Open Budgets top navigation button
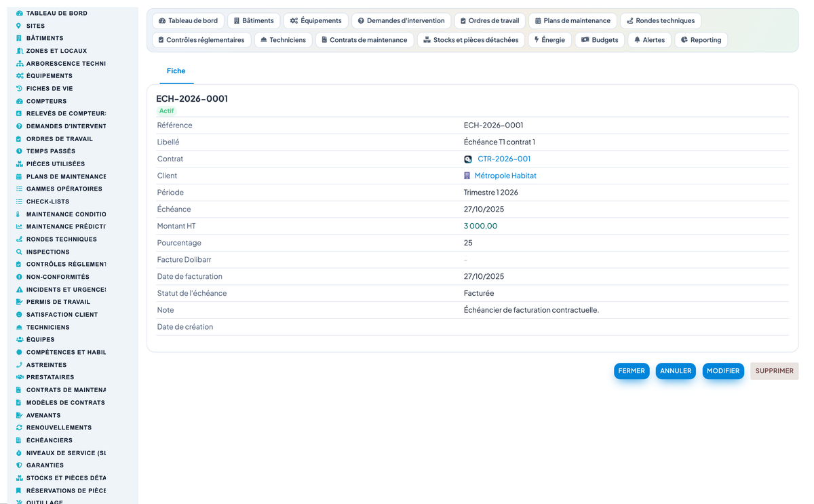This screenshot has width=814, height=504. pos(600,40)
